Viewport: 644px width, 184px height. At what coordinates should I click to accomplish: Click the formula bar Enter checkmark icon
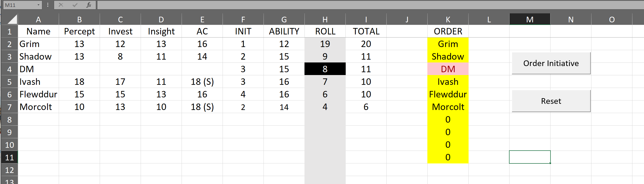[75, 5]
